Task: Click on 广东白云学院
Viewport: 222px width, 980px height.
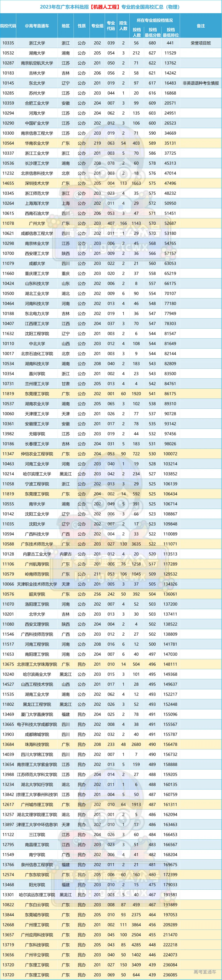Action: pyautogui.click(x=37, y=905)
